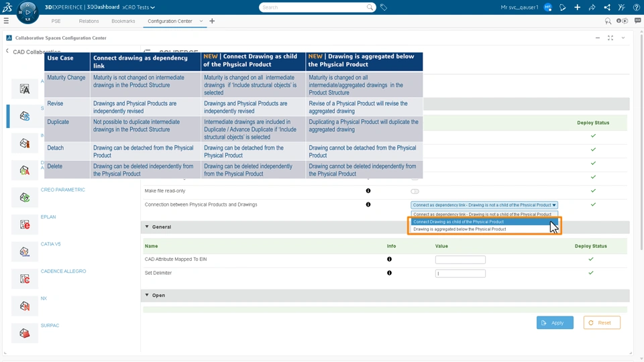Go back from CAD Collaboration
Viewport: 644px width, 362px height.
click(7, 51)
